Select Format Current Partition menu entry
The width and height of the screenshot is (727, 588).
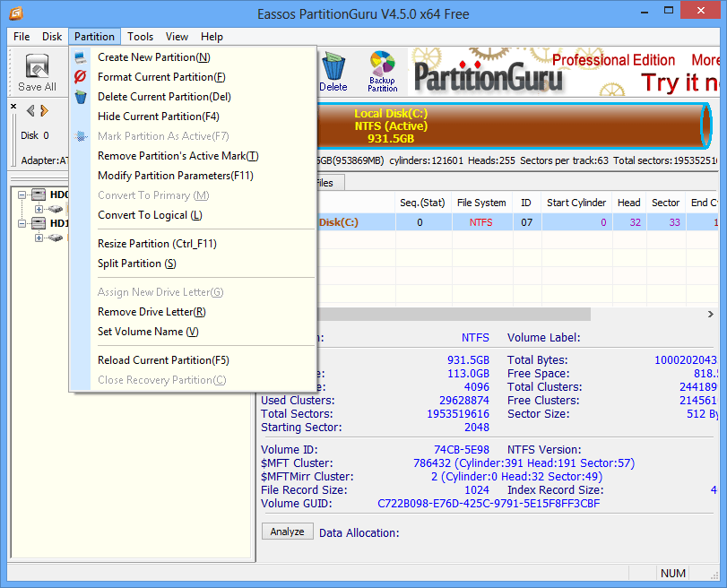click(161, 77)
